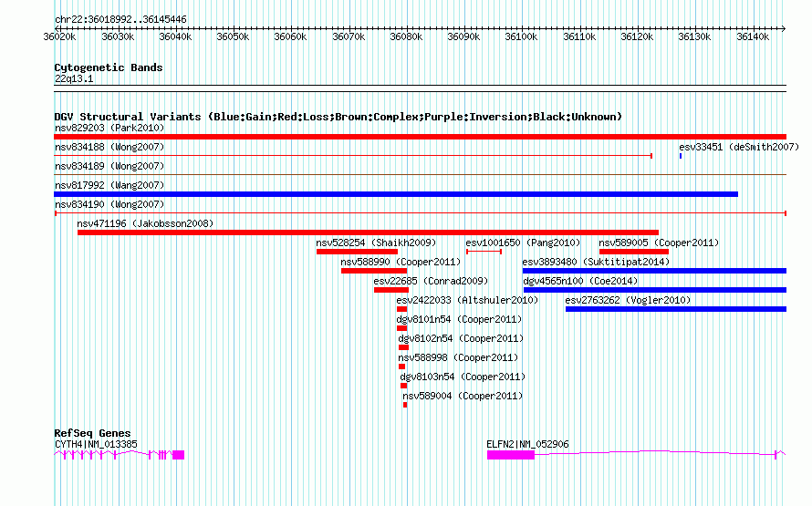The width and height of the screenshot is (812, 506).
Task: Click the nsv471196 (Jakobsson2008) red bar
Action: pyautogui.click(x=368, y=232)
